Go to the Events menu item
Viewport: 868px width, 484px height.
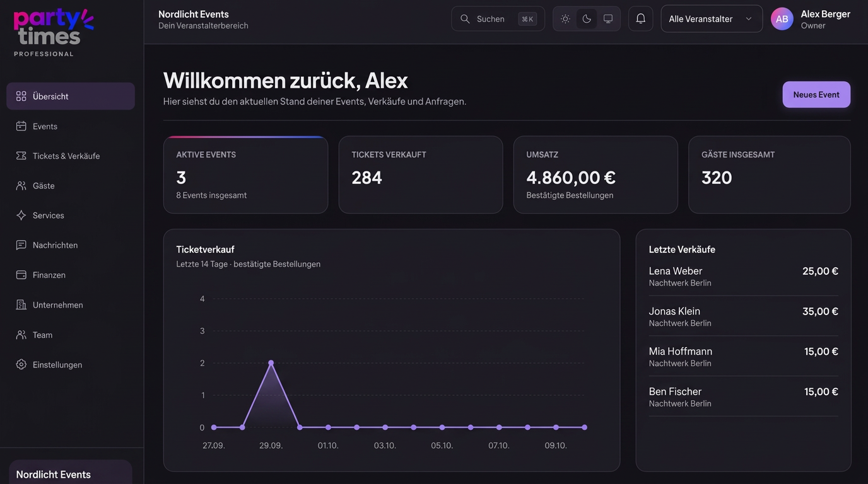click(71, 126)
